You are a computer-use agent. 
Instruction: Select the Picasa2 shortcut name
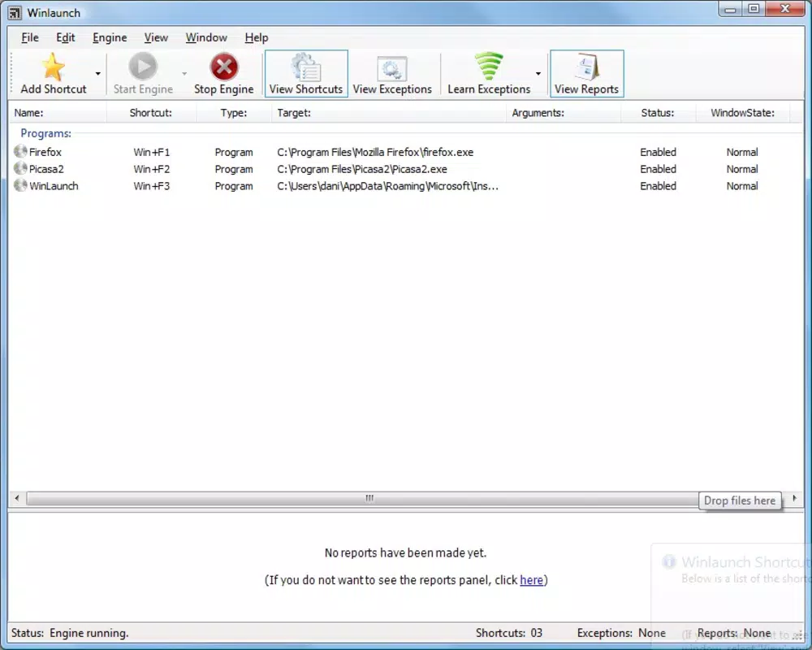[x=46, y=169]
